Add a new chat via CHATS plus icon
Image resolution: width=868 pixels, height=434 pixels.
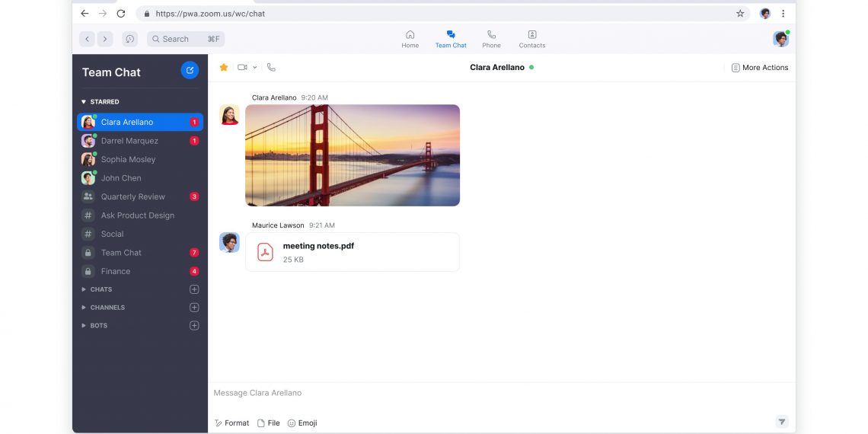(194, 289)
